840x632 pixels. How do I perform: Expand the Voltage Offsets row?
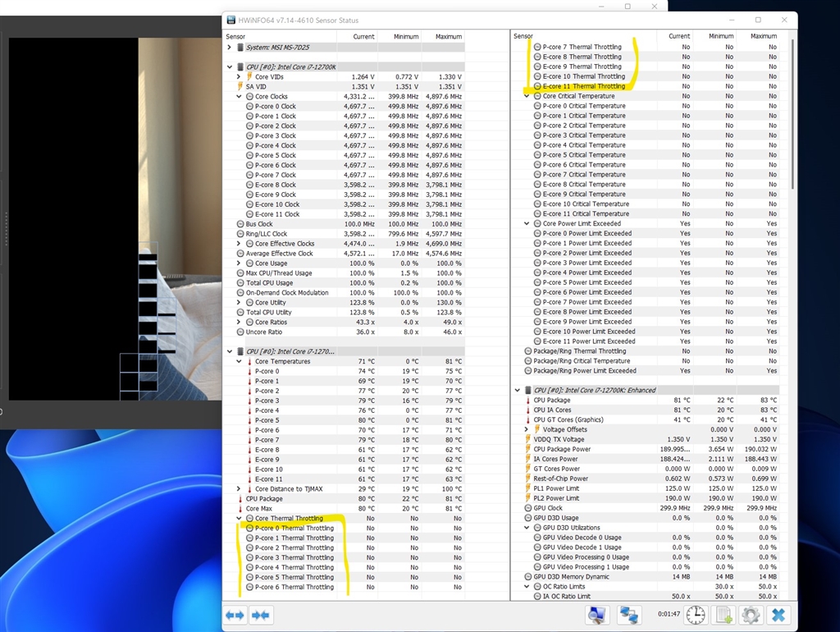tap(527, 429)
